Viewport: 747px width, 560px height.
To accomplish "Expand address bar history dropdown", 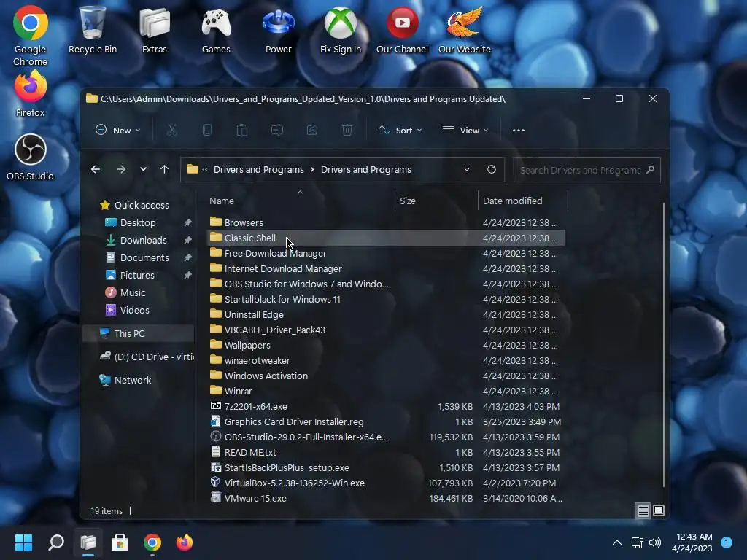I will click(467, 169).
